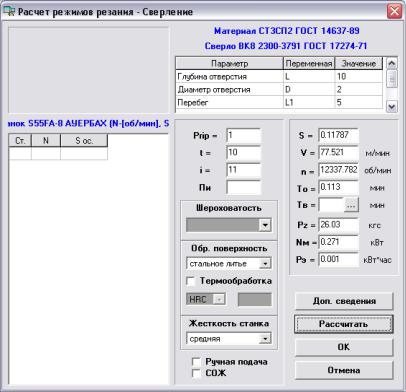Click the Параметр column header
This screenshot has height=392, width=406.
click(x=229, y=63)
